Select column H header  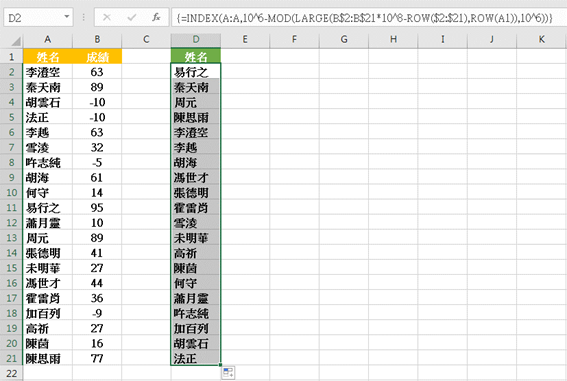(393, 40)
